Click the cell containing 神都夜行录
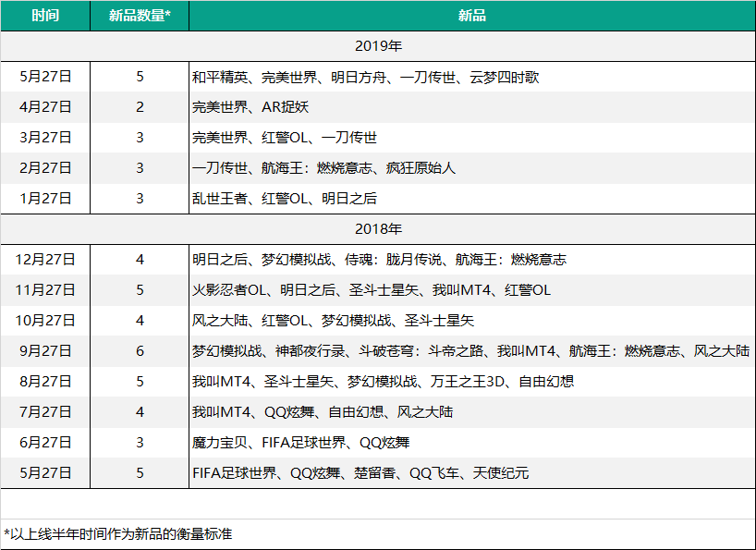 coord(472,351)
